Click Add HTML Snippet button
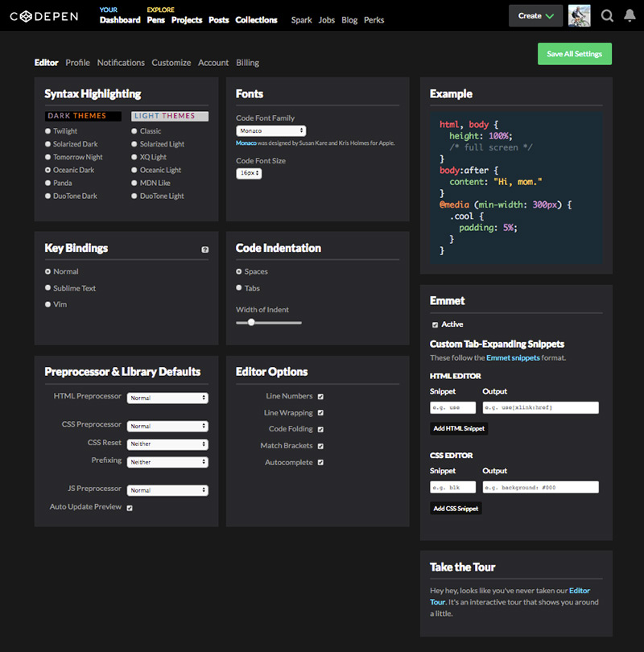This screenshot has height=652, width=644. (x=459, y=429)
